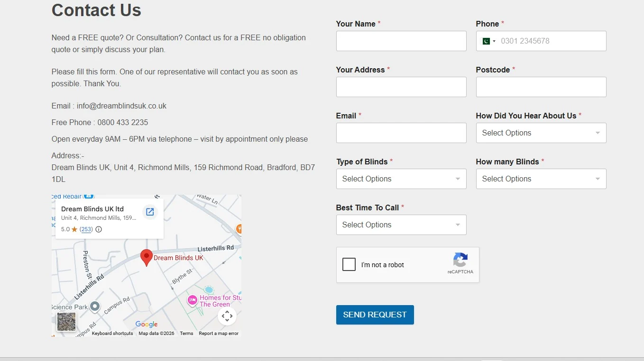Click Report a map error link
The width and height of the screenshot is (644, 361).
point(219,334)
